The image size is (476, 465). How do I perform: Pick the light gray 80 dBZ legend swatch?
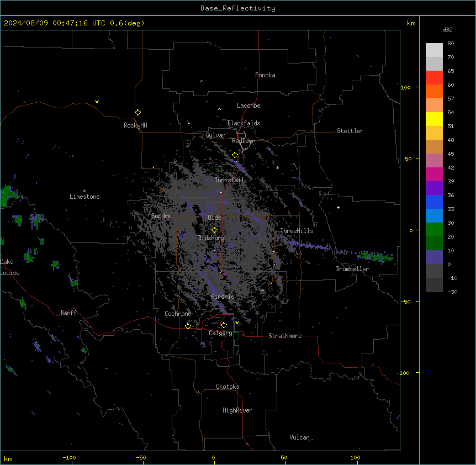434,50
